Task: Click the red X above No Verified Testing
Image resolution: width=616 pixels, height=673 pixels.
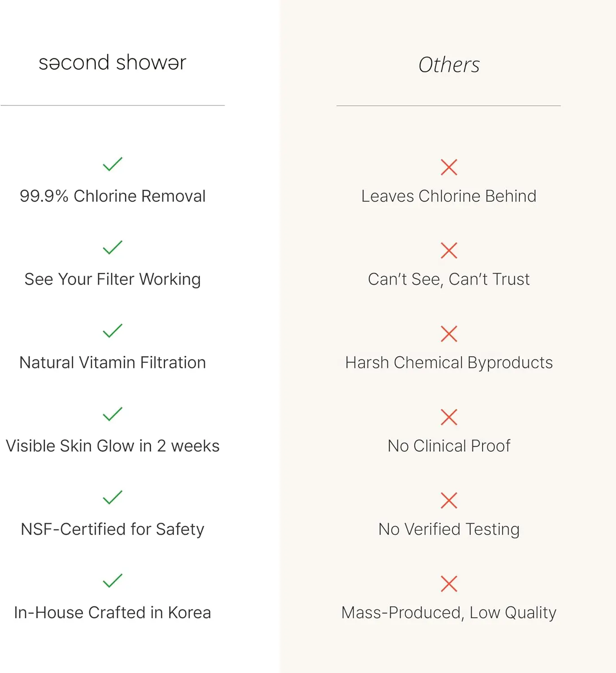Action: pyautogui.click(x=449, y=500)
